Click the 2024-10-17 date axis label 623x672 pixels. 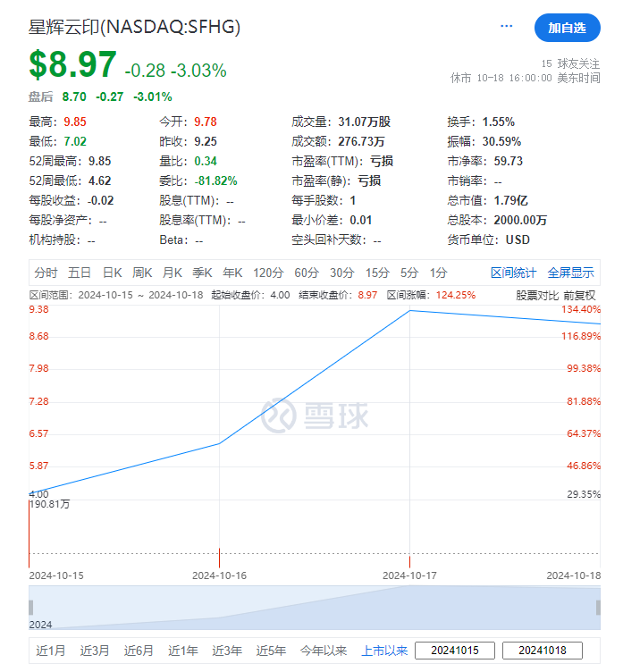coord(409,575)
